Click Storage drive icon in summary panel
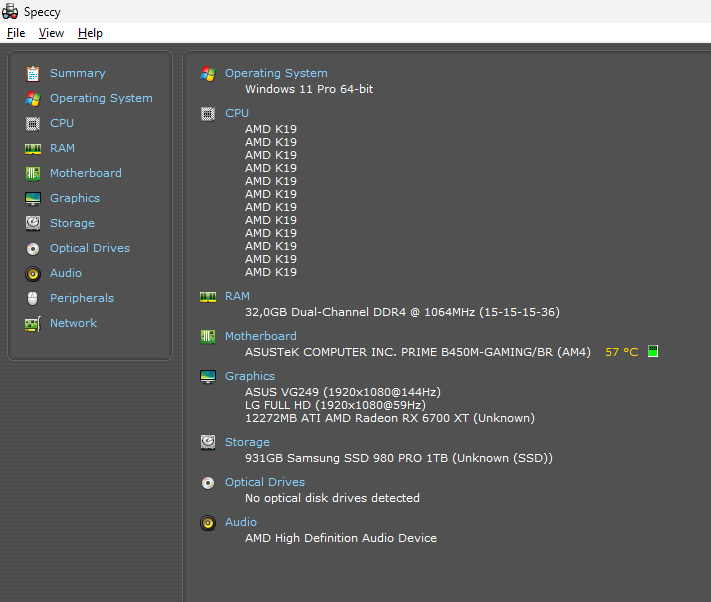The width and height of the screenshot is (711, 602). (x=208, y=442)
